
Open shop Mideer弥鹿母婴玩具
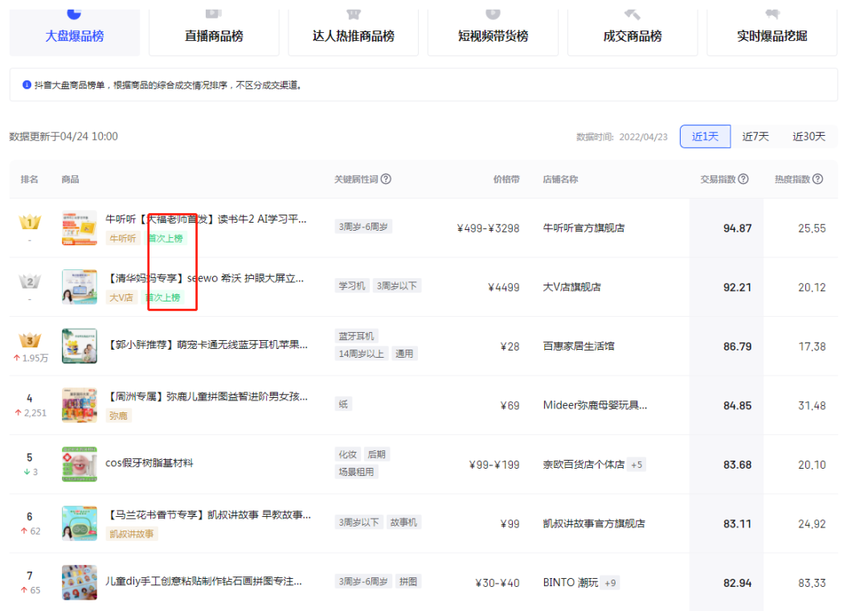click(595, 405)
